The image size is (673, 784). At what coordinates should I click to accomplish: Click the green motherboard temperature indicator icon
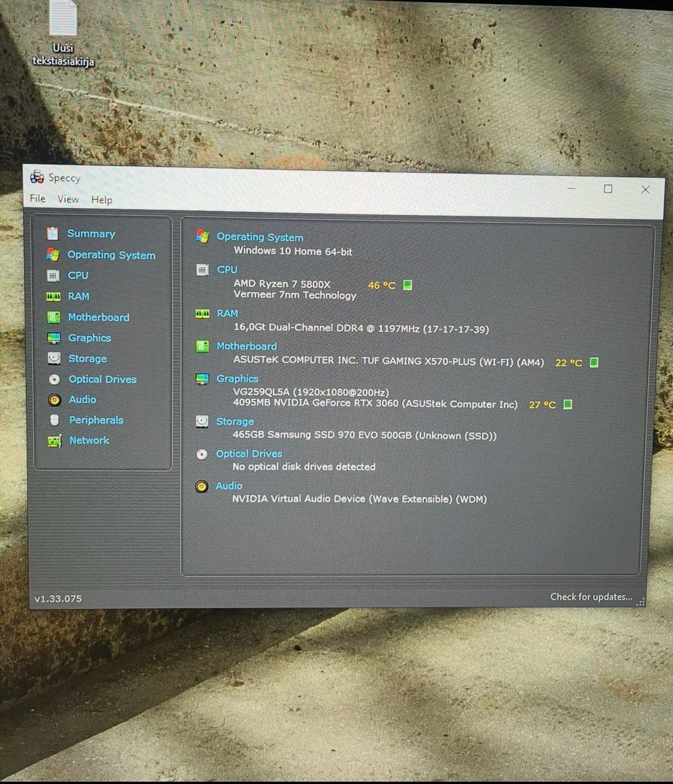pos(594,362)
